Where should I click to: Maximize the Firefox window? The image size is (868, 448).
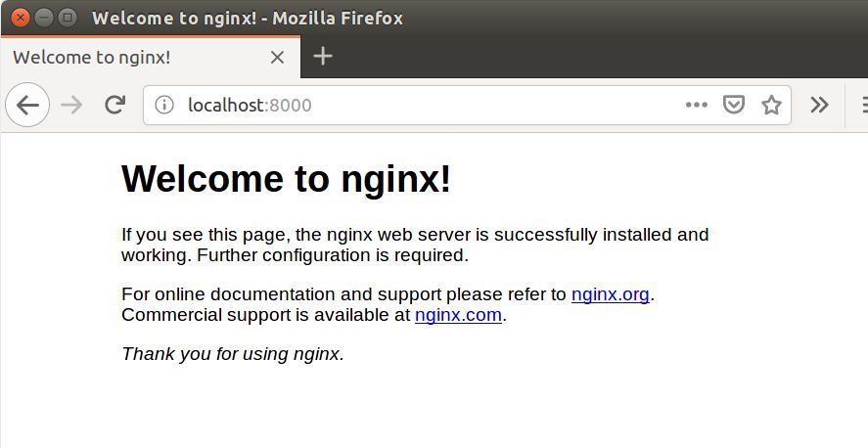pyautogui.click(x=68, y=18)
